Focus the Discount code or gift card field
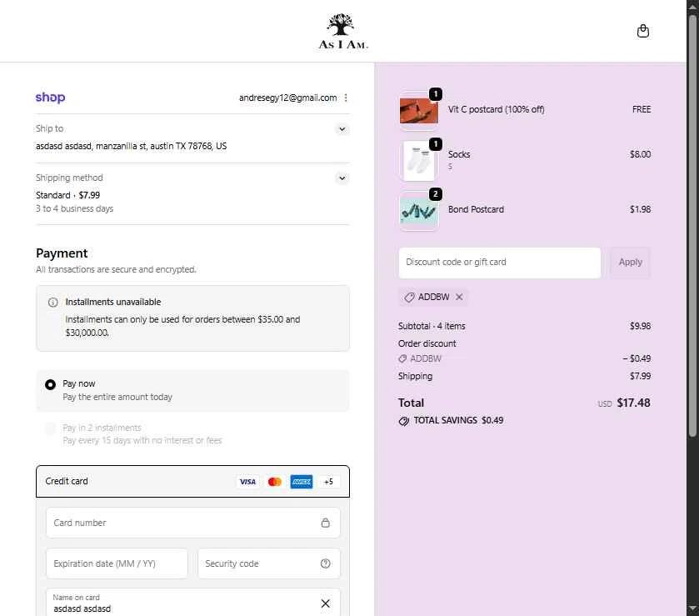The width and height of the screenshot is (699, 616). point(500,263)
